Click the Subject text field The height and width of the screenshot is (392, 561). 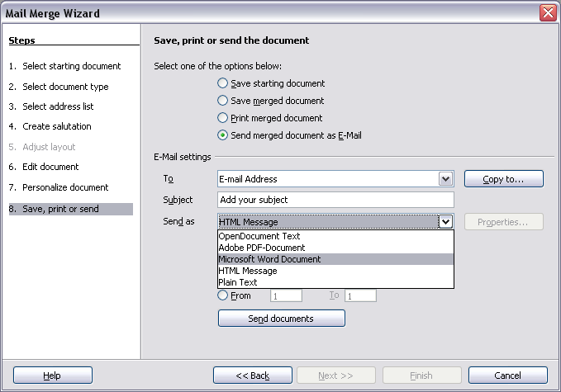tap(335, 200)
